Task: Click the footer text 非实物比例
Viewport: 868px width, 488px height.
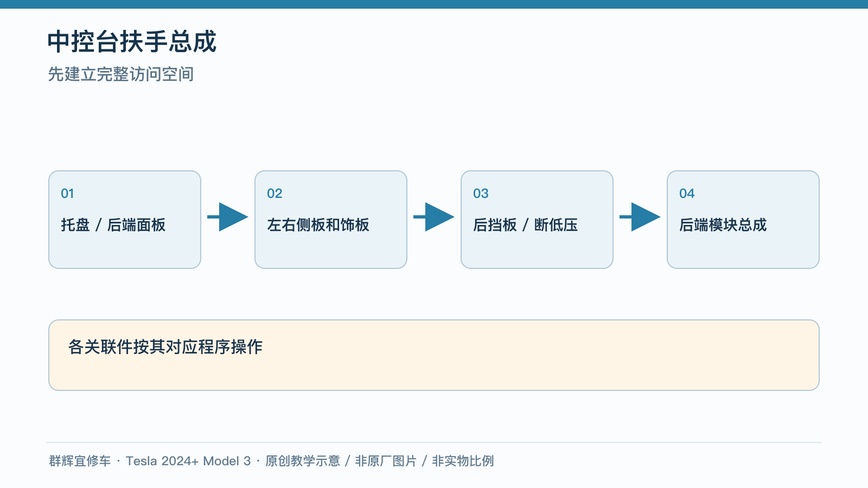Action: [x=463, y=461]
